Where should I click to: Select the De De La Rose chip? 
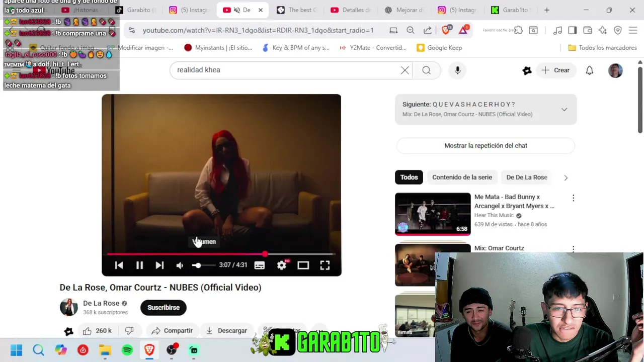(527, 177)
